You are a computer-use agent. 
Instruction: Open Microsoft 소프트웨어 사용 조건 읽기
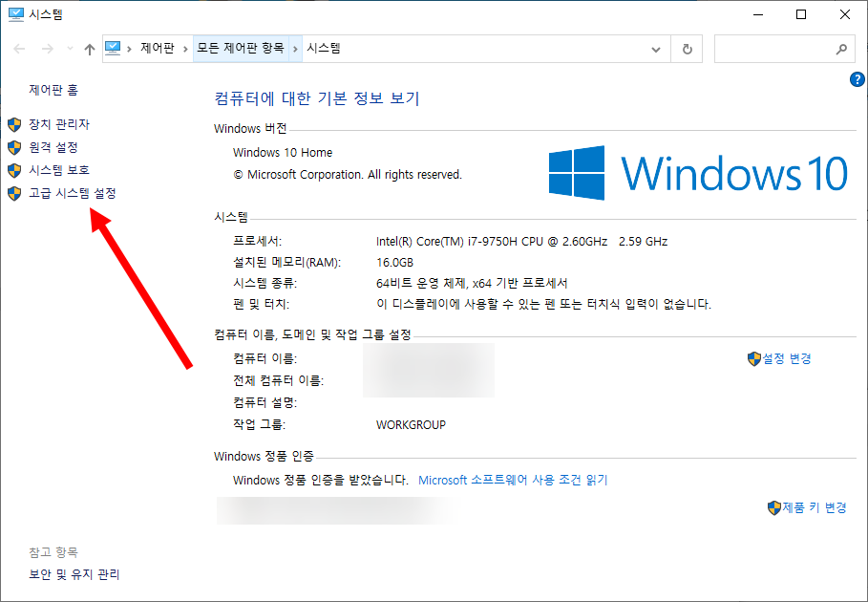[513, 480]
